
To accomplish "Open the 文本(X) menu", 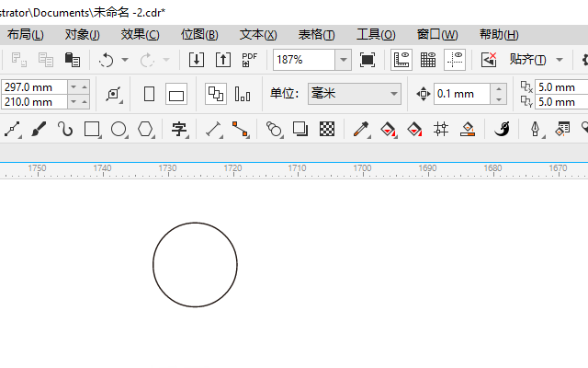I will (x=258, y=35).
